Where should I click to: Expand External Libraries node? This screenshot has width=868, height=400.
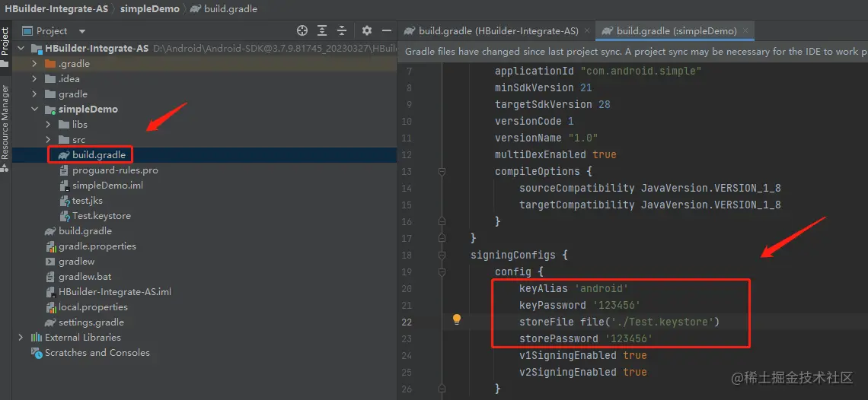tap(21, 337)
